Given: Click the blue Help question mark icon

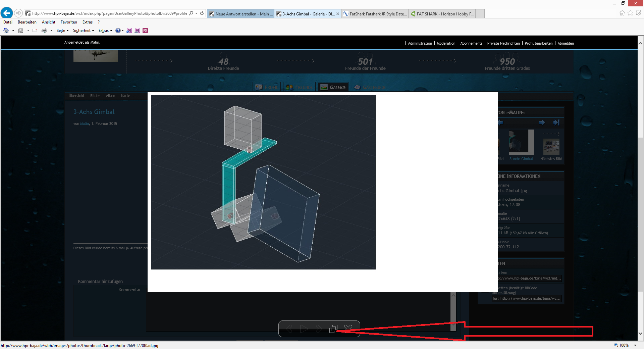Looking at the screenshot, I should (x=118, y=31).
